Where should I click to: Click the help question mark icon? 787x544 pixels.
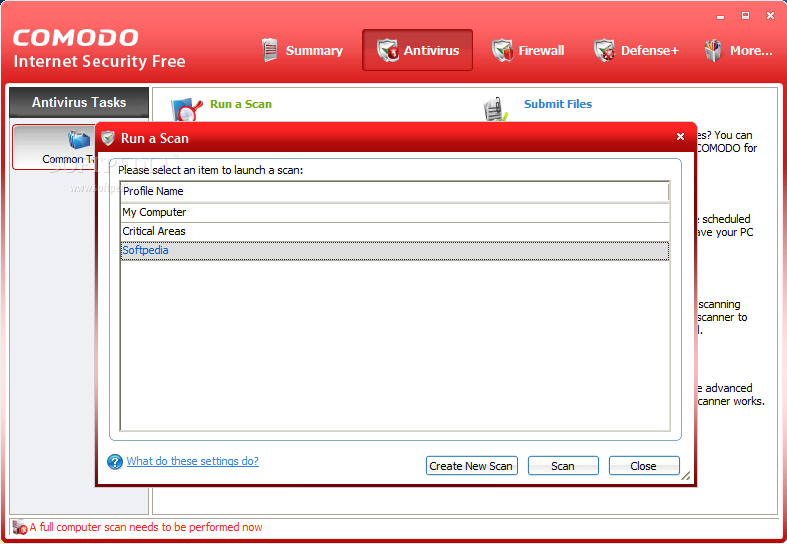[x=115, y=462]
